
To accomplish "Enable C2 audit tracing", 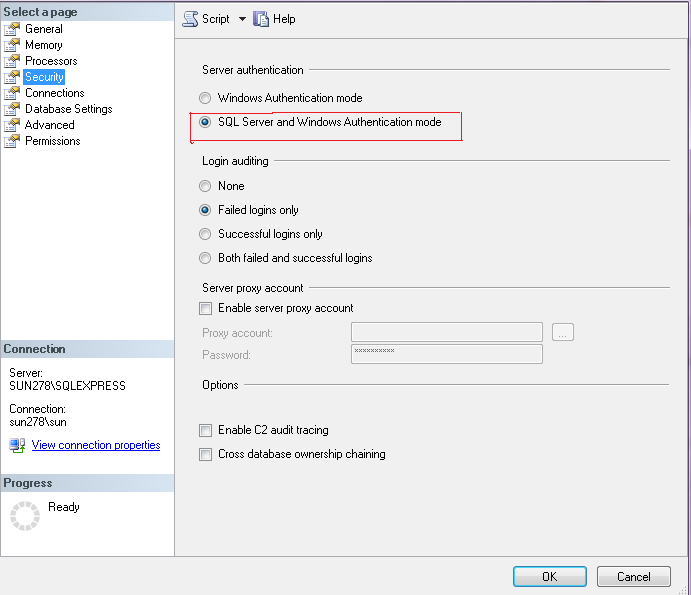I will 205,430.
